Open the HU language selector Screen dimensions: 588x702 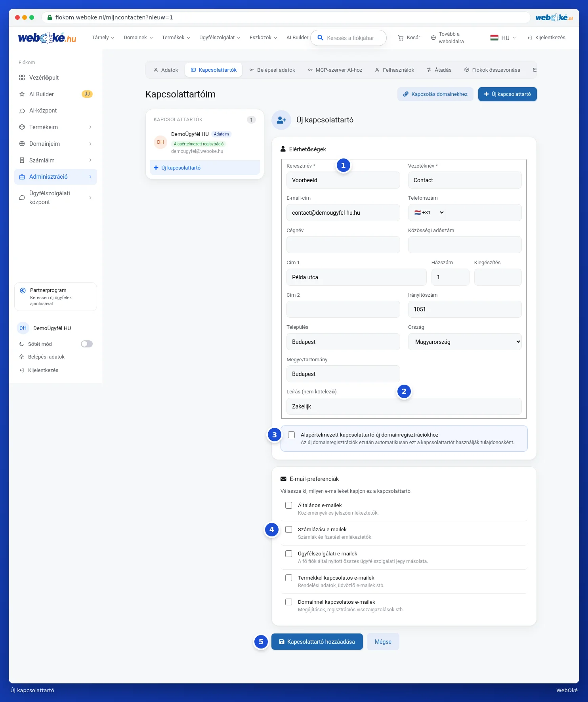[503, 38]
